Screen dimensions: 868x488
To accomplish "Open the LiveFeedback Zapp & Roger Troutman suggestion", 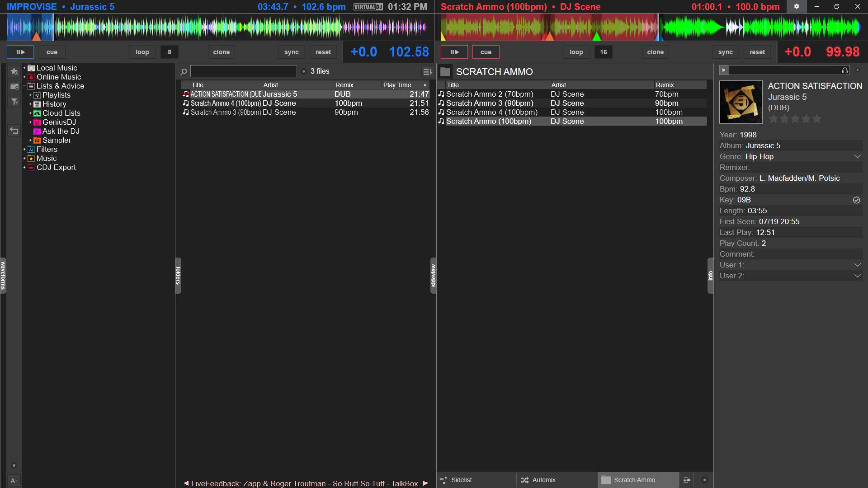I will pos(305,483).
